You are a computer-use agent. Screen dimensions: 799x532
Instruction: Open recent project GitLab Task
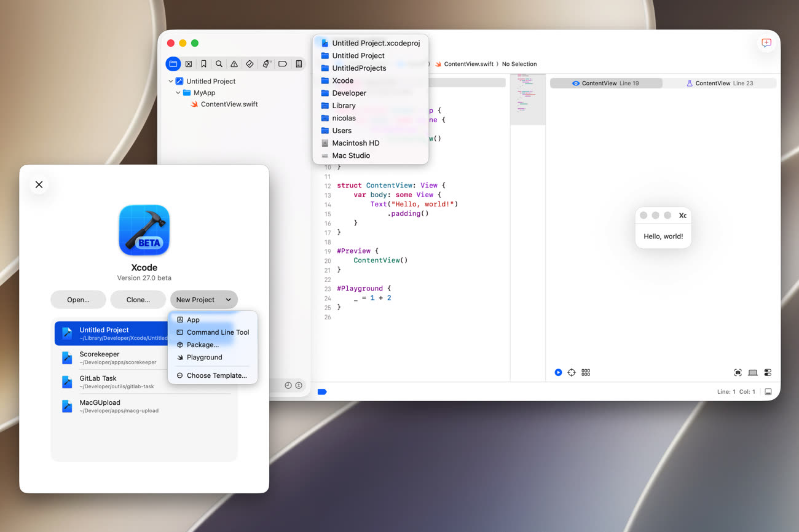click(144, 382)
